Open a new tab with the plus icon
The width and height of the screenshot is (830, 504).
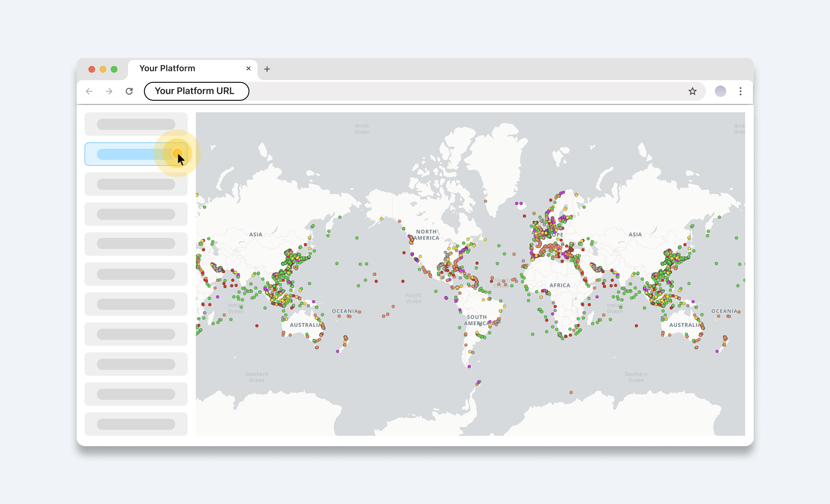pyautogui.click(x=267, y=69)
